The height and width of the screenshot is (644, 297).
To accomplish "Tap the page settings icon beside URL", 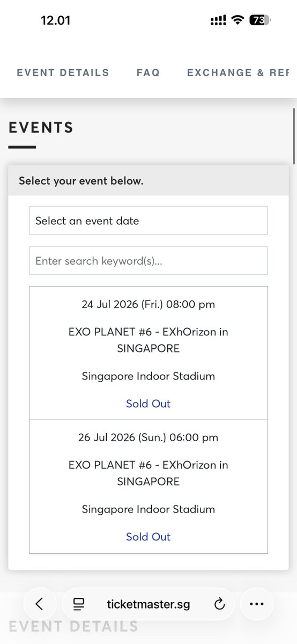I will [x=79, y=604].
